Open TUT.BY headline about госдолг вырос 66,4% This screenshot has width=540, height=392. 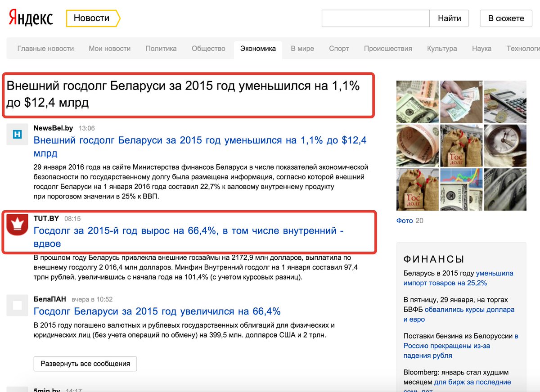[189, 237]
